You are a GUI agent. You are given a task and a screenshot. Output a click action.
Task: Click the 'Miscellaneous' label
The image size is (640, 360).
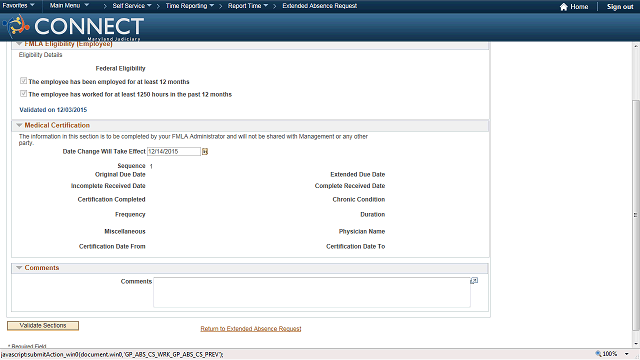click(x=125, y=231)
